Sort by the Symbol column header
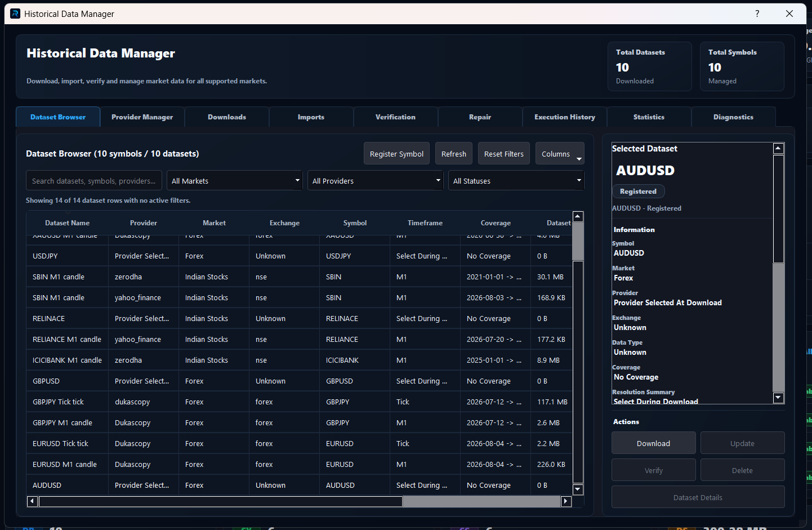This screenshot has height=530, width=812. pos(355,223)
